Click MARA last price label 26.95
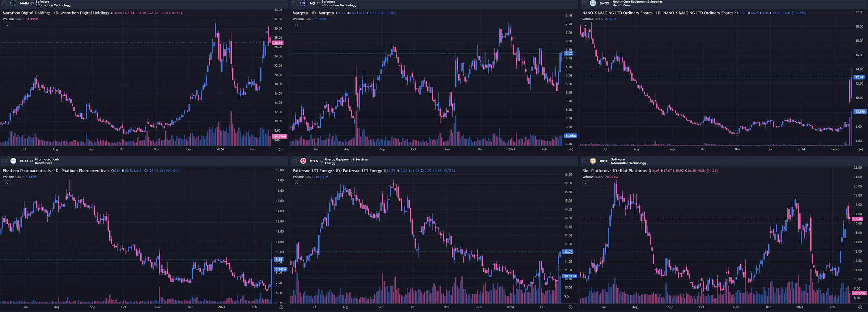This screenshot has height=312, width=868. (x=278, y=43)
